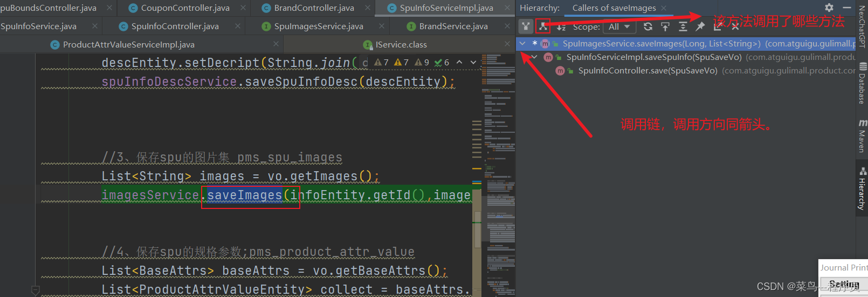Close the Callers of saveImages tab
This screenshot has height=297, width=868.
tap(664, 8)
